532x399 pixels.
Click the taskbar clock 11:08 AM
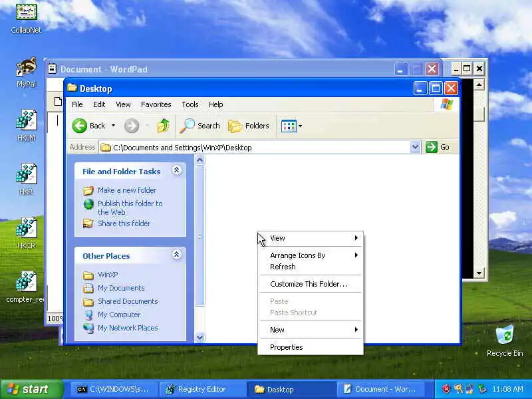507,389
